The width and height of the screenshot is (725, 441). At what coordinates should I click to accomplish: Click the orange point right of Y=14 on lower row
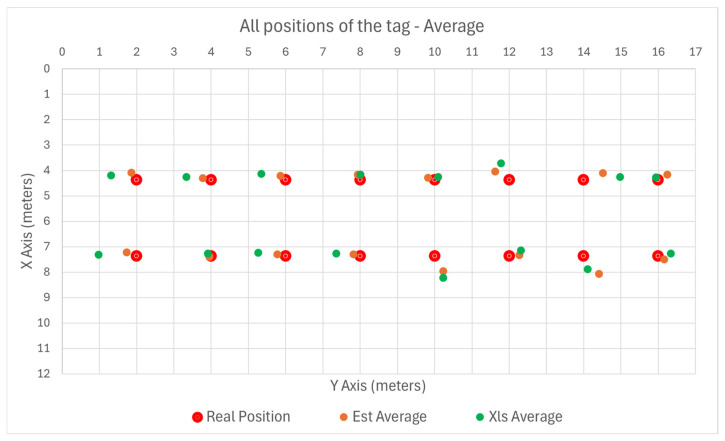point(599,274)
